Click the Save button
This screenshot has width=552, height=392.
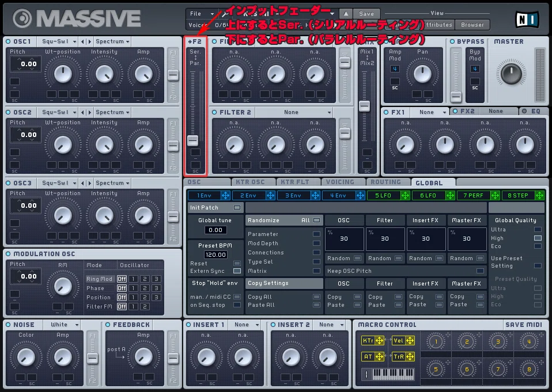click(x=366, y=13)
